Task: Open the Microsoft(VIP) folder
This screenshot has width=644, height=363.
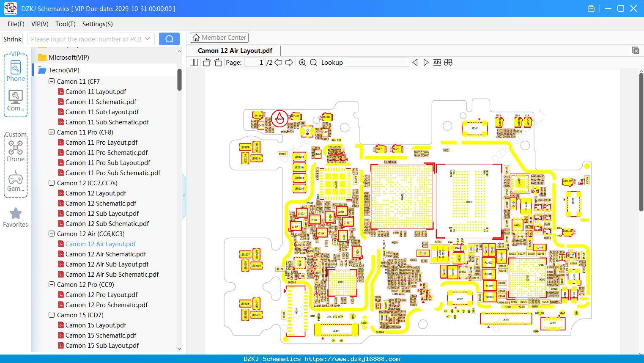Action: (69, 58)
